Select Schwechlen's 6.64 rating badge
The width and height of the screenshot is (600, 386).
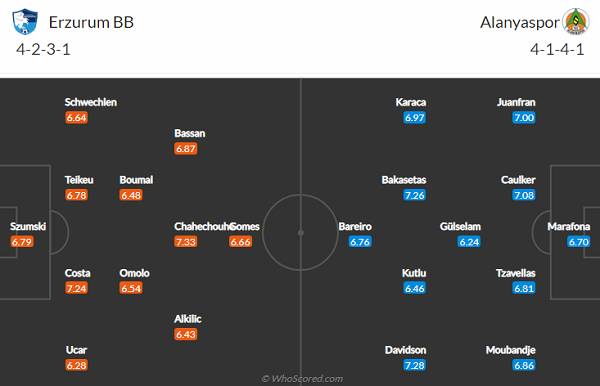coord(76,117)
